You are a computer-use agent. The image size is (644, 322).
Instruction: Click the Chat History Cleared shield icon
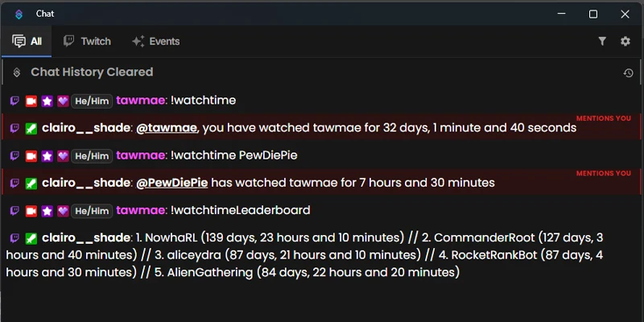(16, 72)
